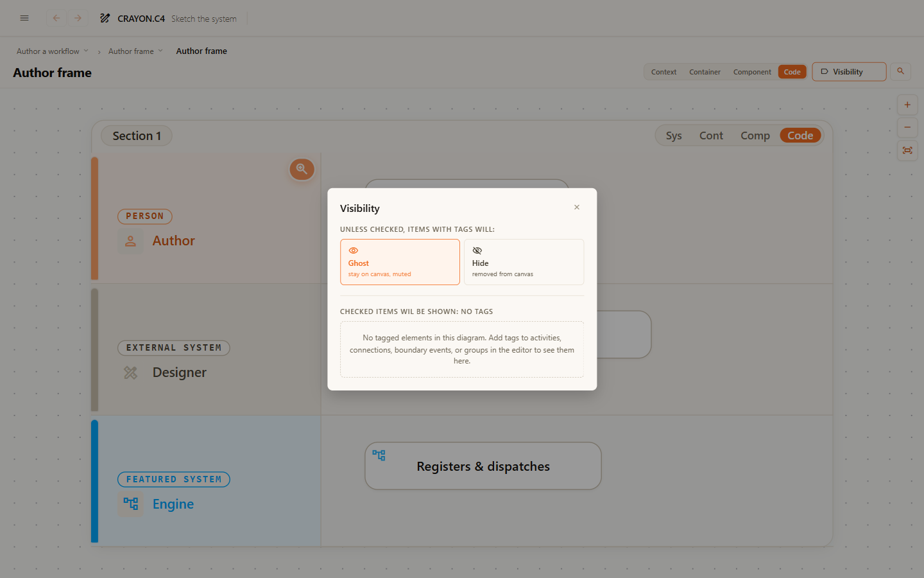Click the Designer tools icon

(130, 372)
